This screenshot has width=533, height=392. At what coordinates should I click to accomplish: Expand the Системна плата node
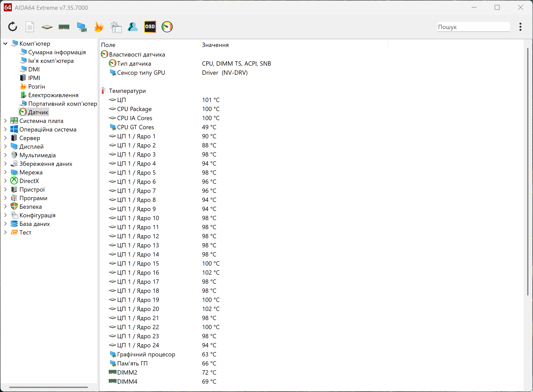pos(5,121)
